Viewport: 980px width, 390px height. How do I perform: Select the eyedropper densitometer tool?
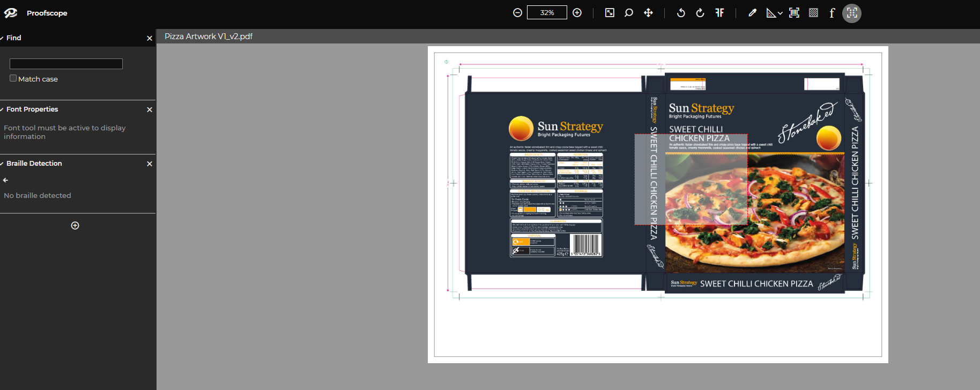click(752, 13)
